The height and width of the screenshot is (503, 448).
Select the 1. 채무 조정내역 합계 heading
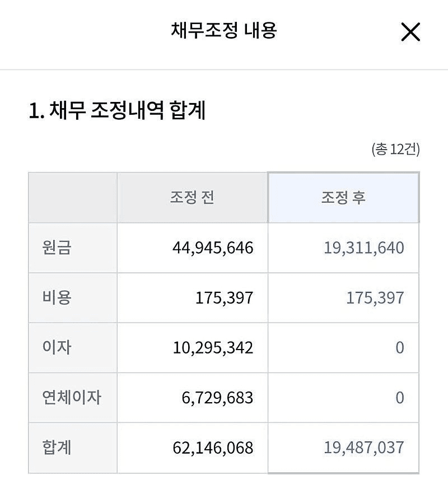[x=117, y=111]
